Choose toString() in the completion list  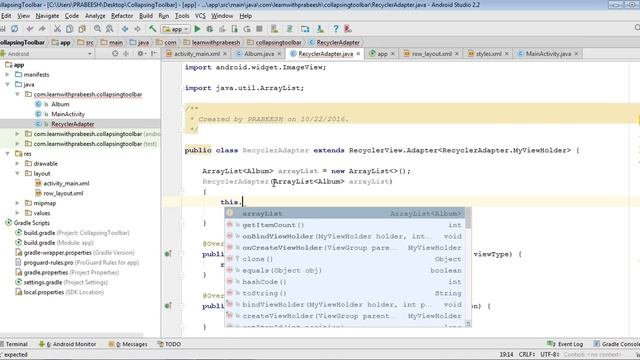click(x=345, y=293)
